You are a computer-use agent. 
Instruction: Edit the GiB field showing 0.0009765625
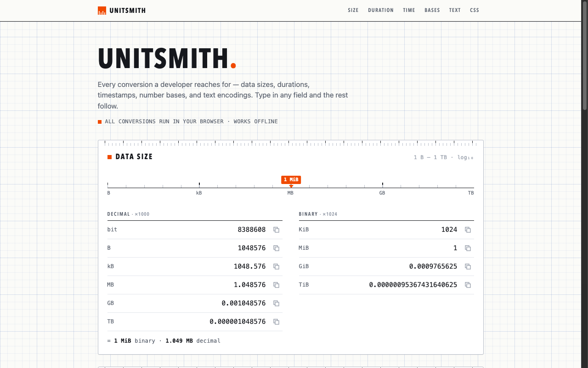pyautogui.click(x=386, y=266)
